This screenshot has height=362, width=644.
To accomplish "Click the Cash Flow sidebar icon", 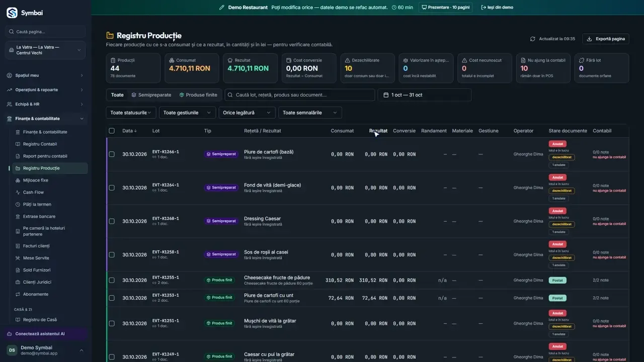I will click(18, 193).
